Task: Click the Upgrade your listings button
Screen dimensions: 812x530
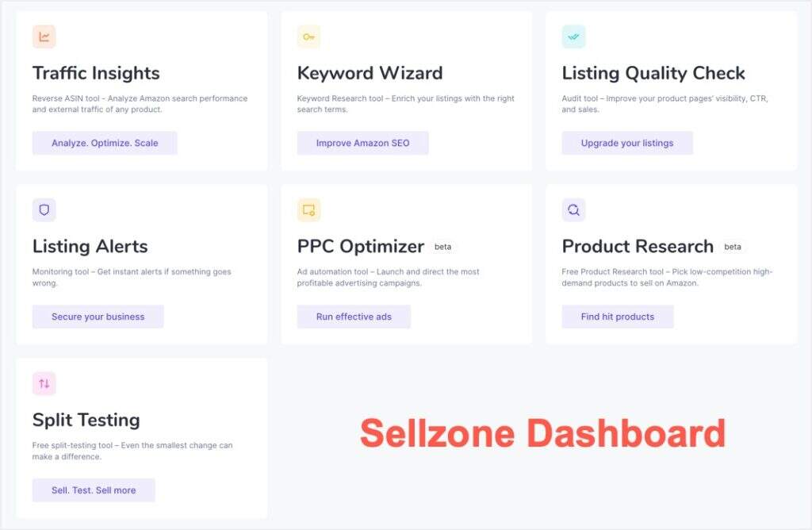Action: point(627,144)
